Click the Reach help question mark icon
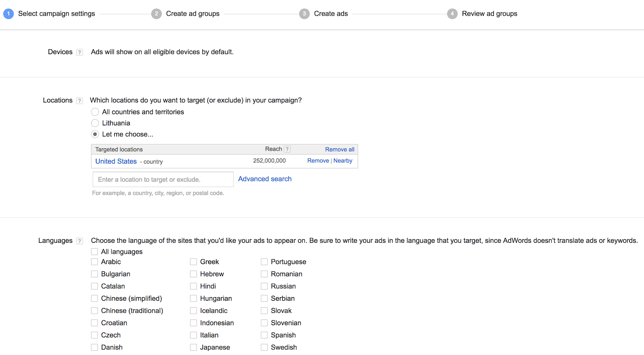The image size is (644, 355). (287, 149)
